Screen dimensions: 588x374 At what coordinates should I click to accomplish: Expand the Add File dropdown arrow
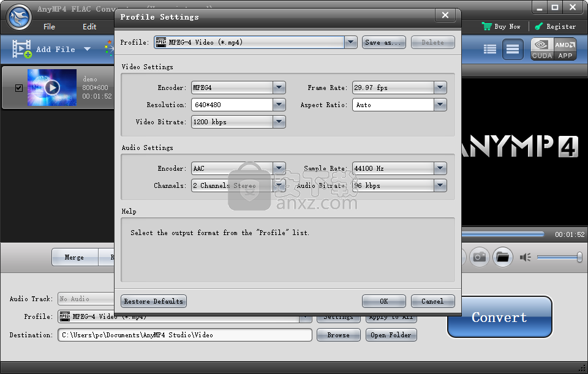click(88, 49)
